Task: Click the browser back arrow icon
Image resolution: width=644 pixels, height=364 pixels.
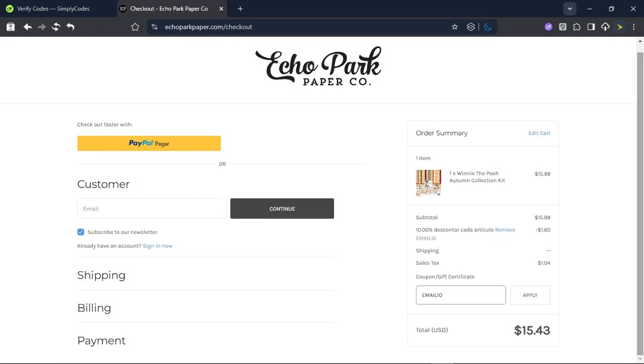Action: click(x=27, y=27)
